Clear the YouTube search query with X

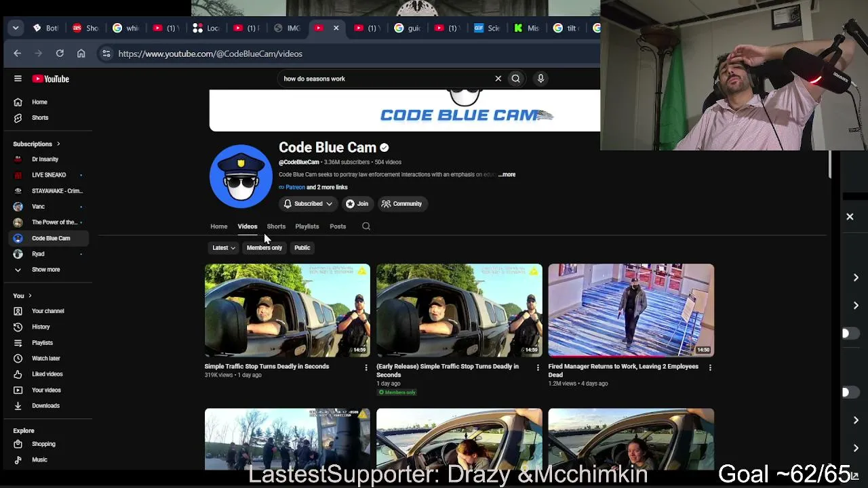[498, 79]
